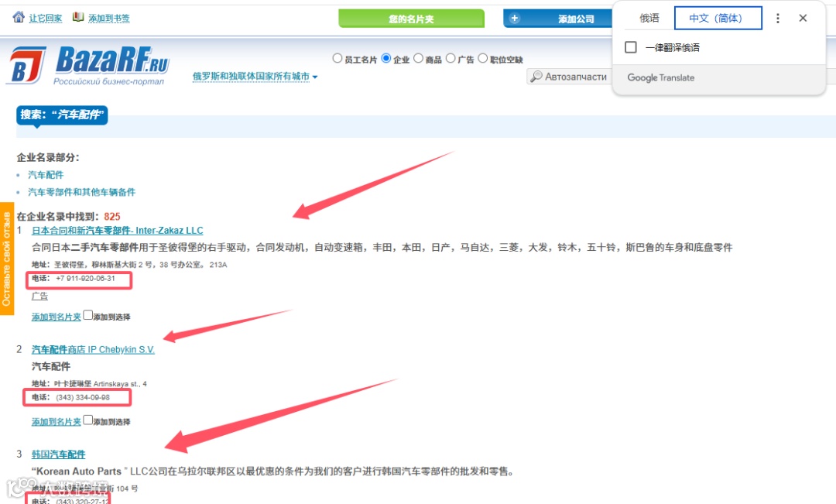
Task: Close the Google Translate popup
Action: (x=803, y=18)
